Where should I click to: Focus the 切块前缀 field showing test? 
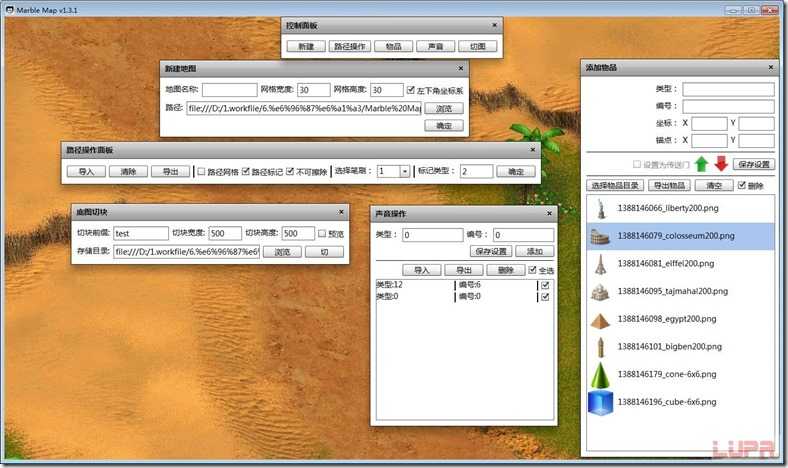coord(141,233)
